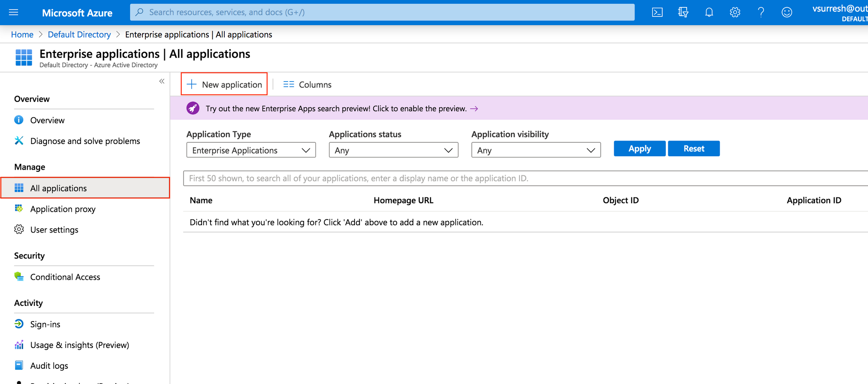
Task: Click the Usage & insights chart icon
Action: pyautogui.click(x=19, y=345)
